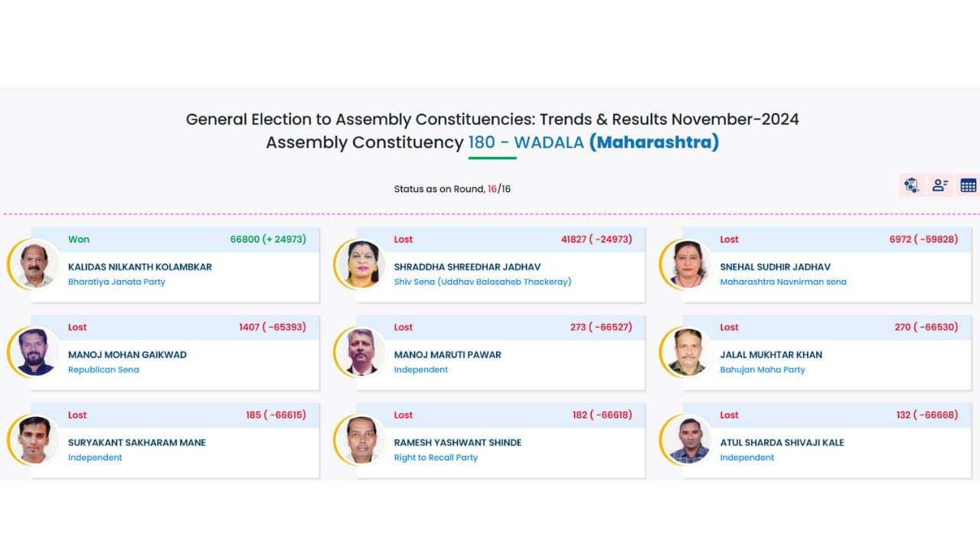Viewport: 980px width, 551px height.
Task: Click Snehal Sudhir Jadhav's photo
Action: pyautogui.click(x=688, y=264)
